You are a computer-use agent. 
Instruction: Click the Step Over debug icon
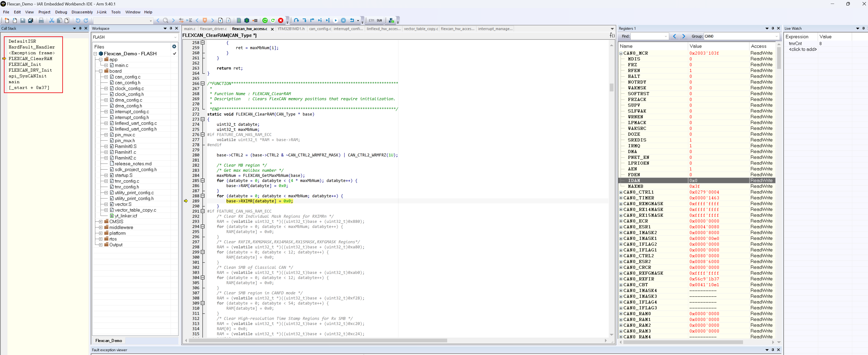(296, 20)
